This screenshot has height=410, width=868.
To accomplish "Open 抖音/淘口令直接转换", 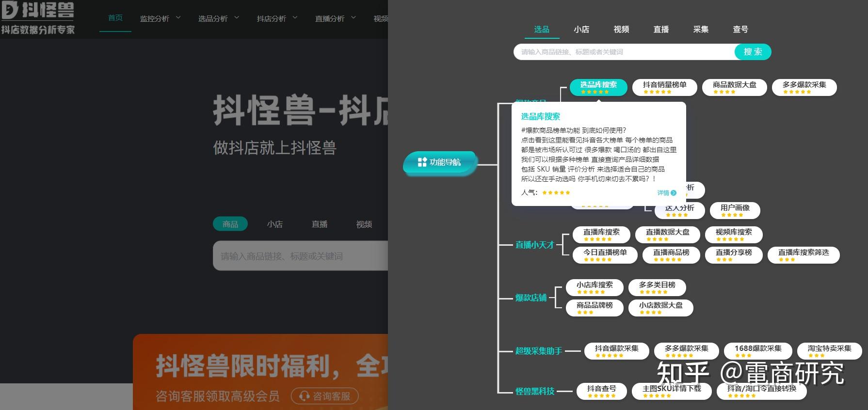I will coord(762,391).
